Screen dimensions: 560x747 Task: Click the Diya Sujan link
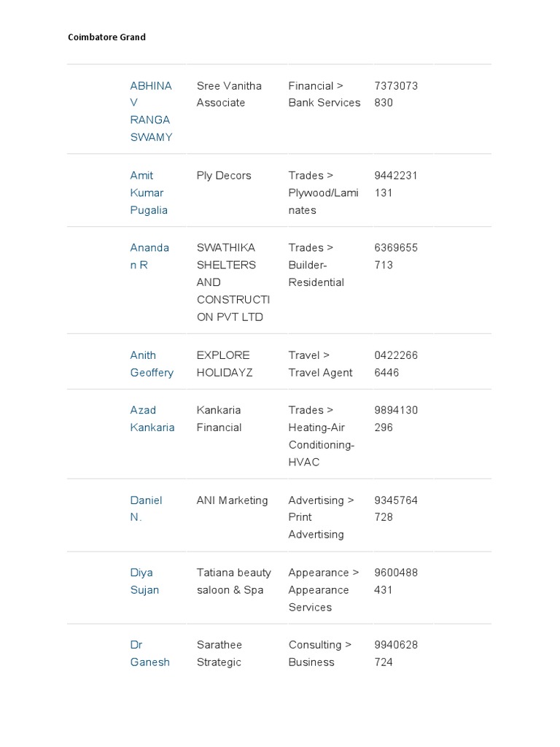tap(144, 581)
